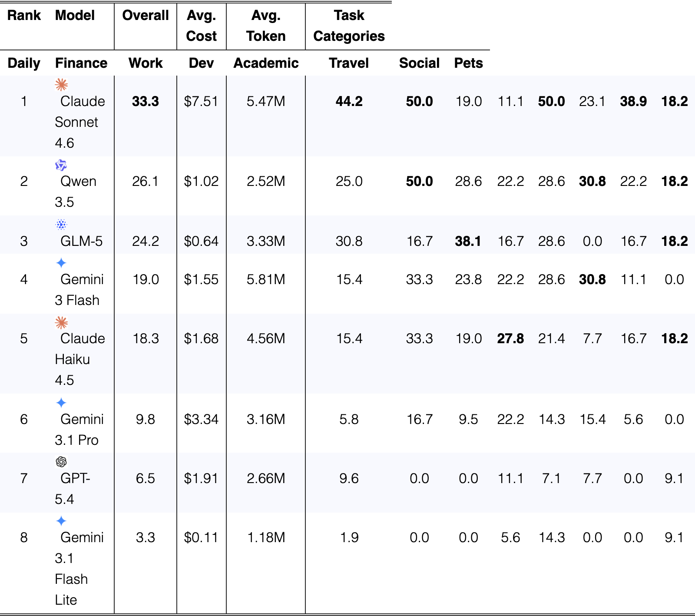
Task: Select the Gemini 3 Flash model name
Action: pos(79,290)
